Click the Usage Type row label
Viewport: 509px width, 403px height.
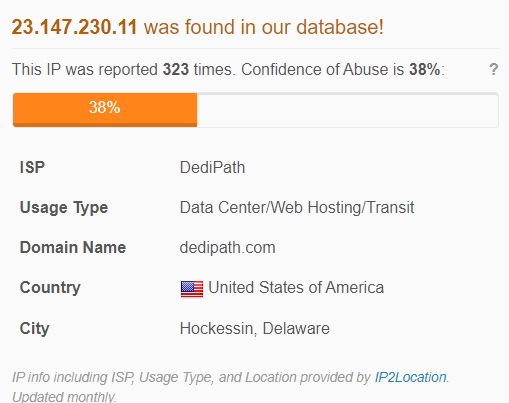pos(64,208)
